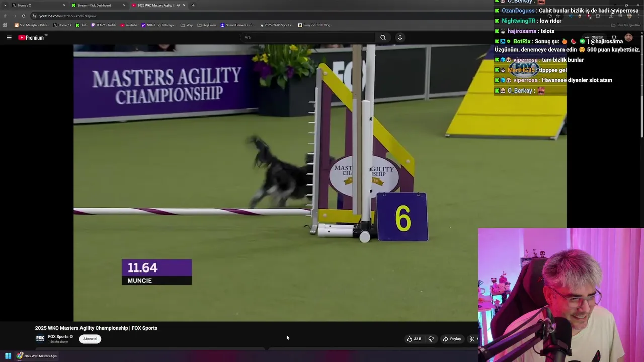Open the NBA 3. Lig B Kategori bookmark
644x362 pixels.
[159, 25]
